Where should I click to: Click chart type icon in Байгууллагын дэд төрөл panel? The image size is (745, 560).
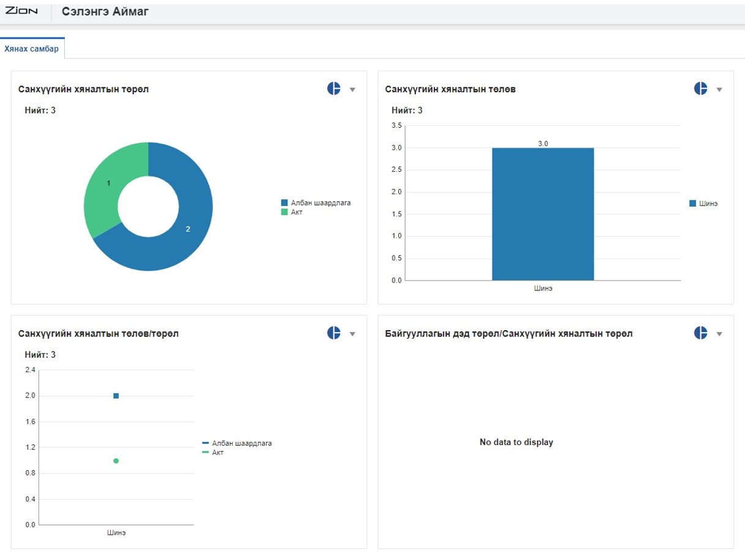(700, 333)
